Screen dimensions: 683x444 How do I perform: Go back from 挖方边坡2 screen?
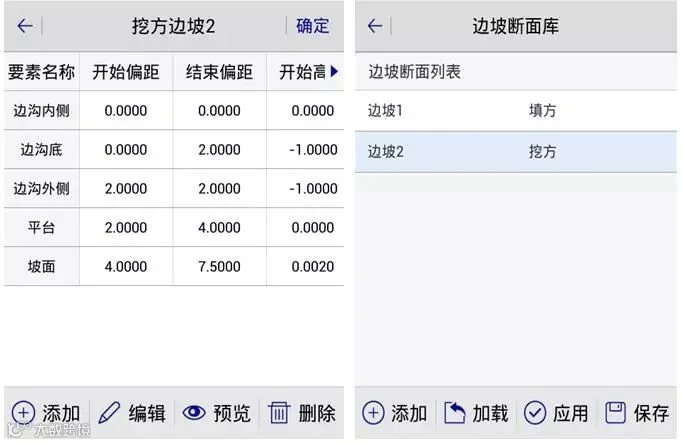(25, 26)
